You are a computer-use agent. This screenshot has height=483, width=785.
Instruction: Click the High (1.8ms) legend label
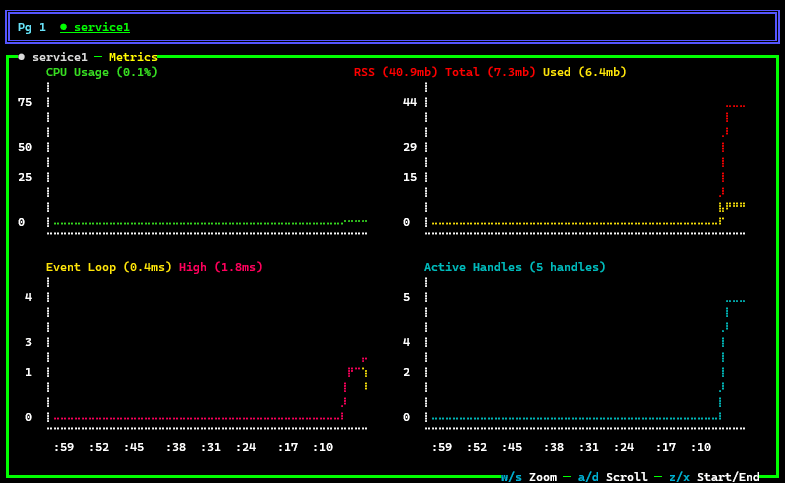point(221,267)
